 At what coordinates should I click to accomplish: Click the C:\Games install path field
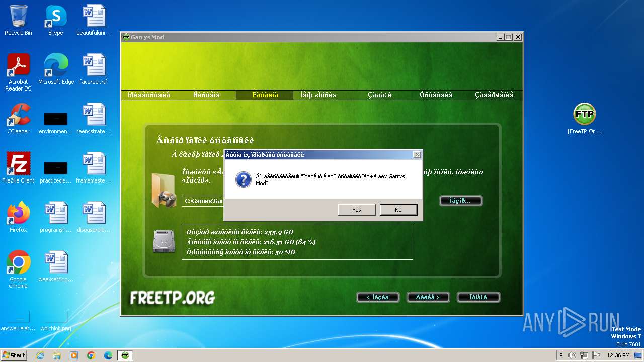point(203,201)
